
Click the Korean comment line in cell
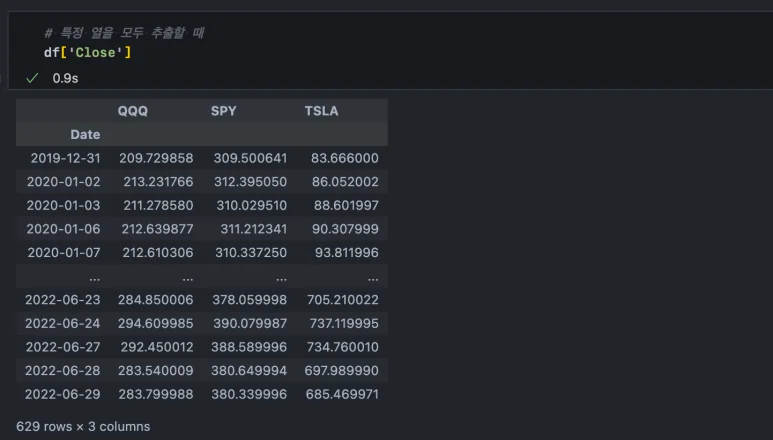(x=124, y=33)
